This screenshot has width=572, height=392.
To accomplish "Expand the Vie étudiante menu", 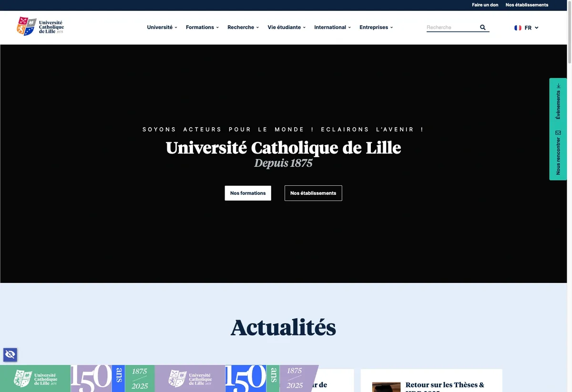I will [x=286, y=27].
